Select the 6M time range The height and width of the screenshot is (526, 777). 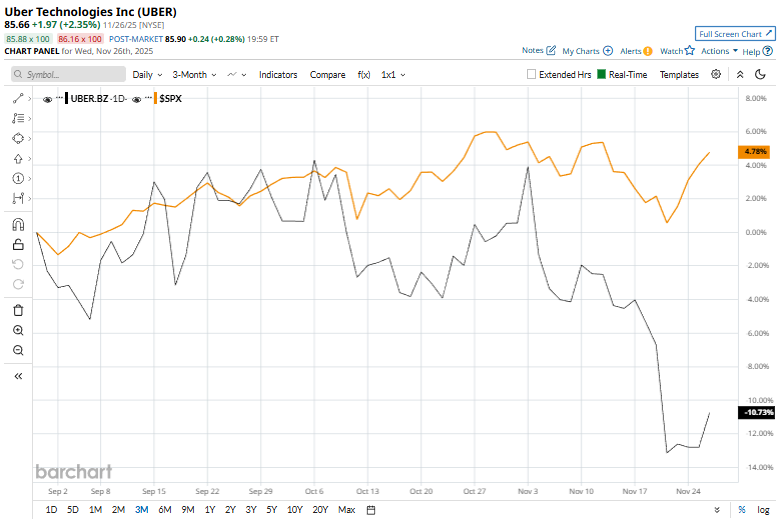coord(165,510)
